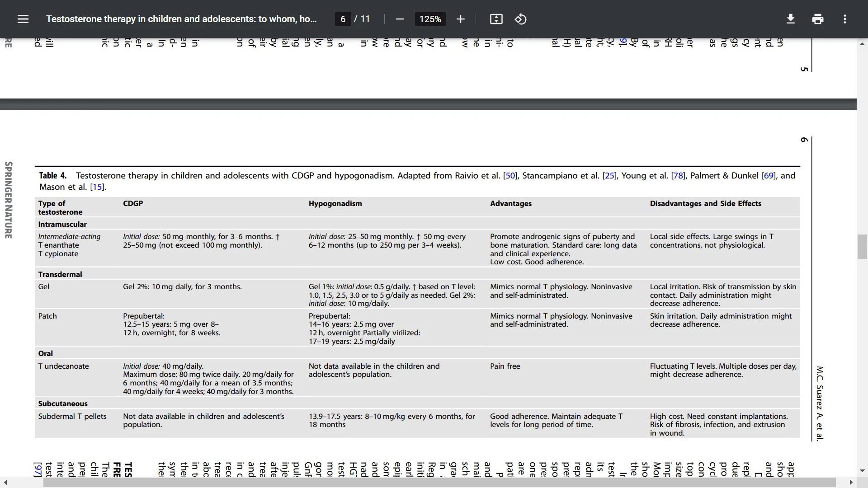868x488 pixels.
Task: Click the zoom out minus button
Action: click(400, 19)
